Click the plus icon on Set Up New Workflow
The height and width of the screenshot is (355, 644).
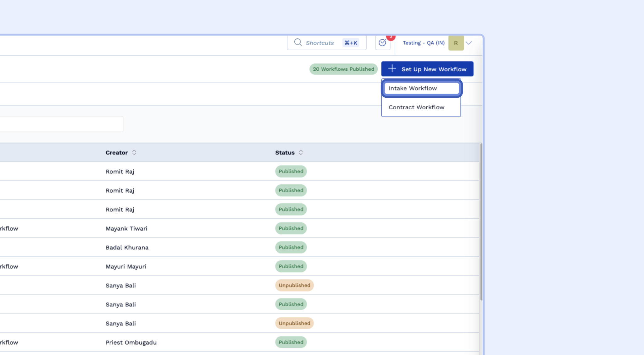tap(392, 68)
